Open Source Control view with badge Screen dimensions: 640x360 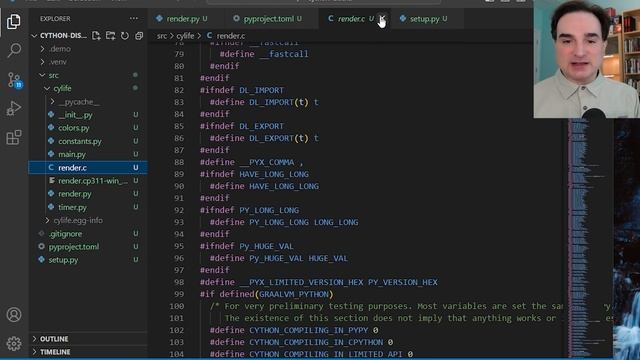(x=14, y=80)
